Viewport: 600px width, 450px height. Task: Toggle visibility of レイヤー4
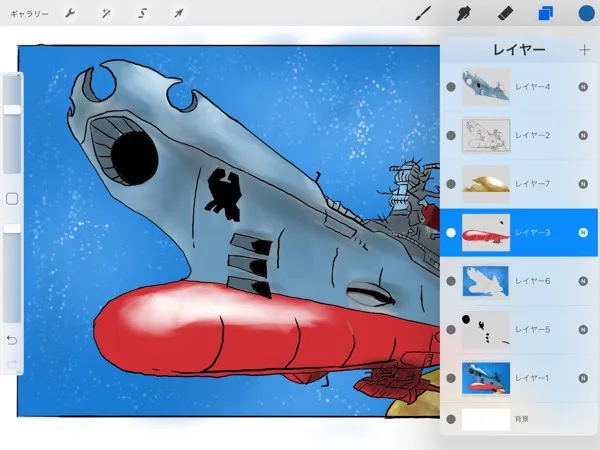pyautogui.click(x=451, y=87)
